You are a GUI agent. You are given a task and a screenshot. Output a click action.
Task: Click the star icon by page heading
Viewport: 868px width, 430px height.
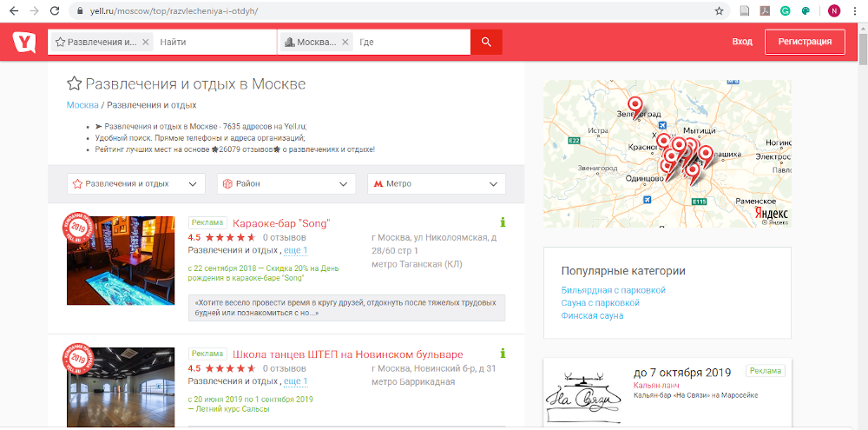pyautogui.click(x=74, y=84)
